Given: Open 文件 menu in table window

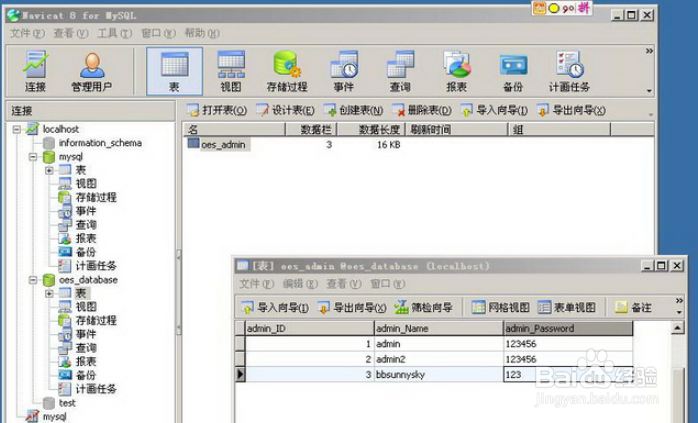Looking at the screenshot, I should (x=256, y=284).
